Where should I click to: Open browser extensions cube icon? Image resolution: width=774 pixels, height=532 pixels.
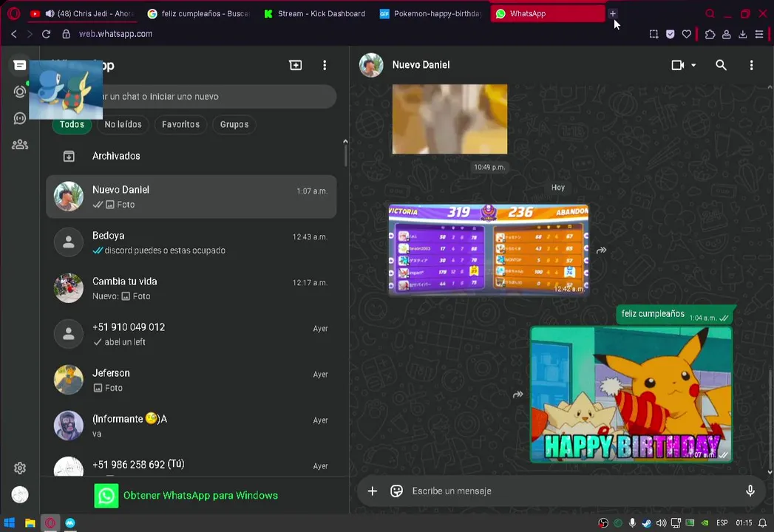pyautogui.click(x=710, y=34)
